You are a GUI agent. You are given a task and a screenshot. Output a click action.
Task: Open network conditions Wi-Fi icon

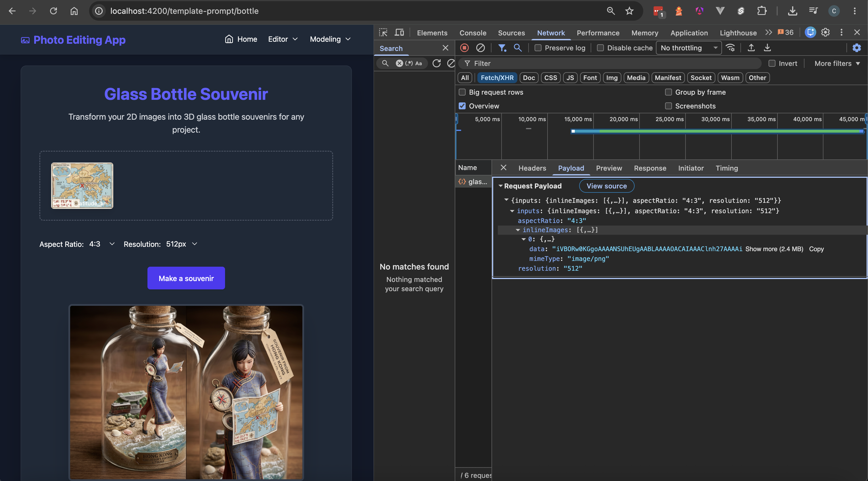click(x=730, y=48)
